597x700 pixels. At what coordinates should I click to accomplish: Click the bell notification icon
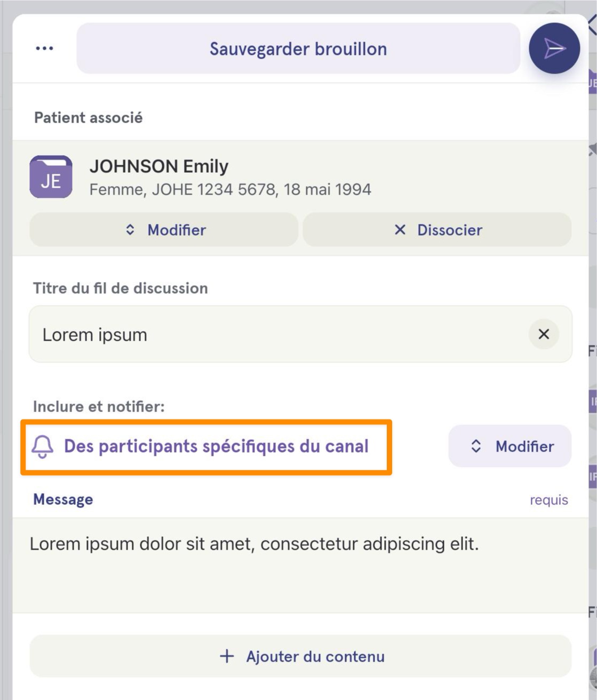pyautogui.click(x=43, y=447)
